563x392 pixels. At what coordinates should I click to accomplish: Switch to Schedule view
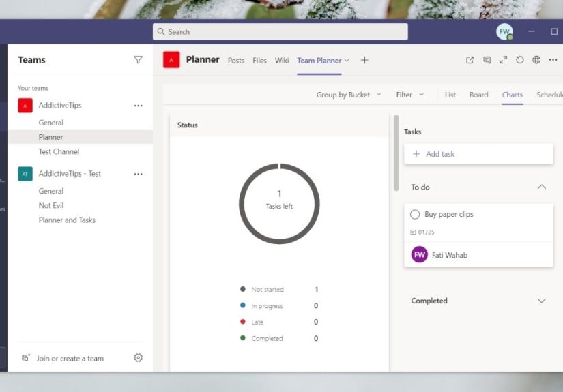pyautogui.click(x=550, y=95)
